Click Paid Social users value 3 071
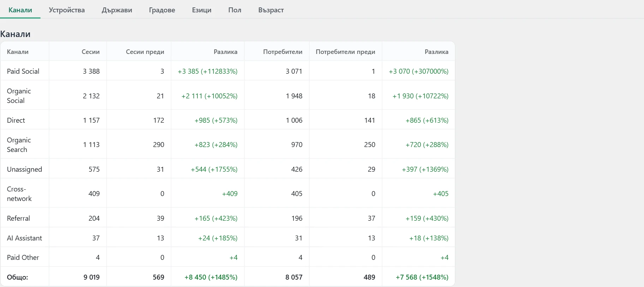 coord(294,71)
